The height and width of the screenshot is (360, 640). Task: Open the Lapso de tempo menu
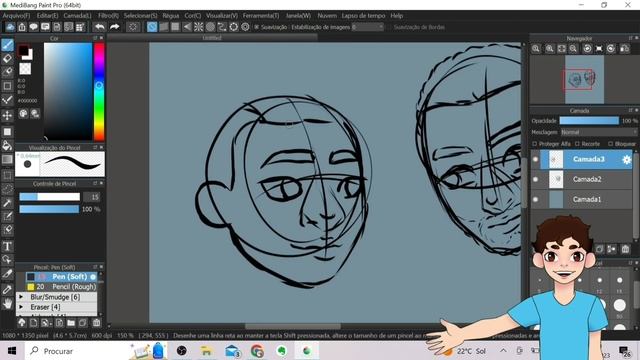coord(363,16)
